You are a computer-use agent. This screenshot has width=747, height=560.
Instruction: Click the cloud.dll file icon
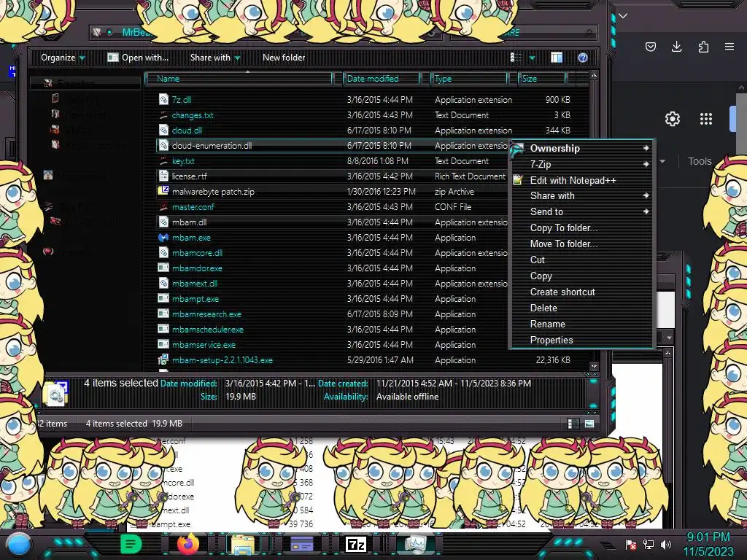(x=163, y=130)
